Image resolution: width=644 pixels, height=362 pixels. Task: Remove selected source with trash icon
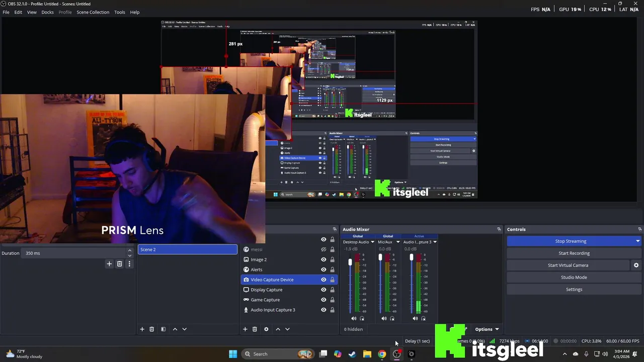point(255,329)
